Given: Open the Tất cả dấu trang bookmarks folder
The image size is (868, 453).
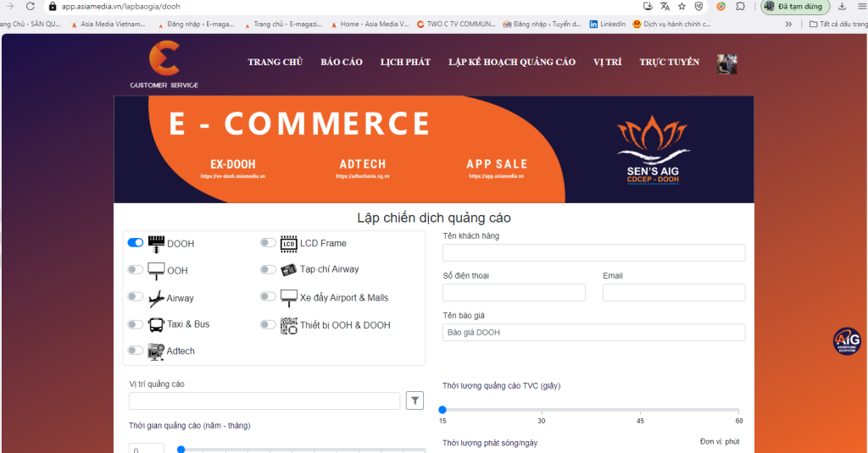Looking at the screenshot, I should (837, 24).
